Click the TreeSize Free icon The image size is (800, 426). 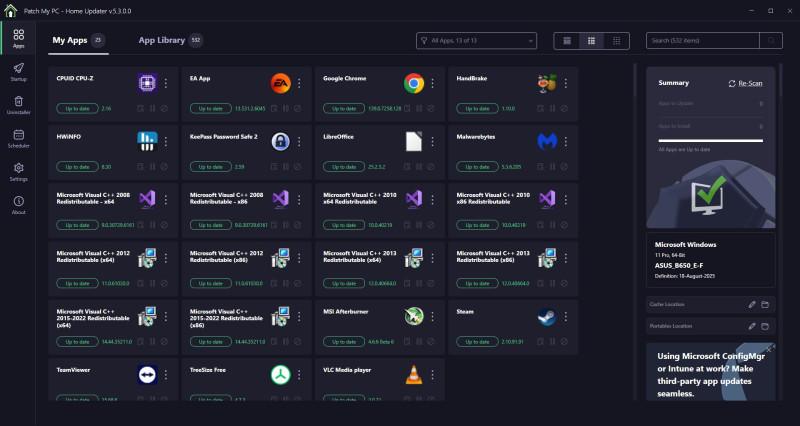[281, 374]
